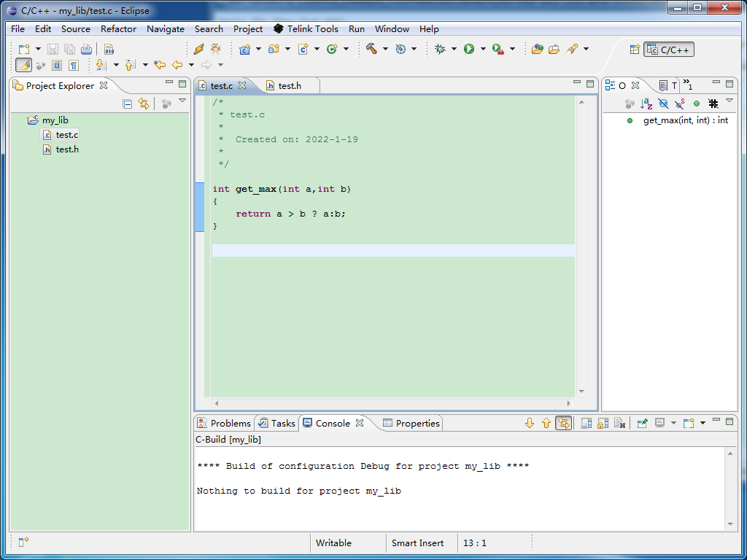Toggle Hide Non-Public Members green dot

click(x=697, y=104)
